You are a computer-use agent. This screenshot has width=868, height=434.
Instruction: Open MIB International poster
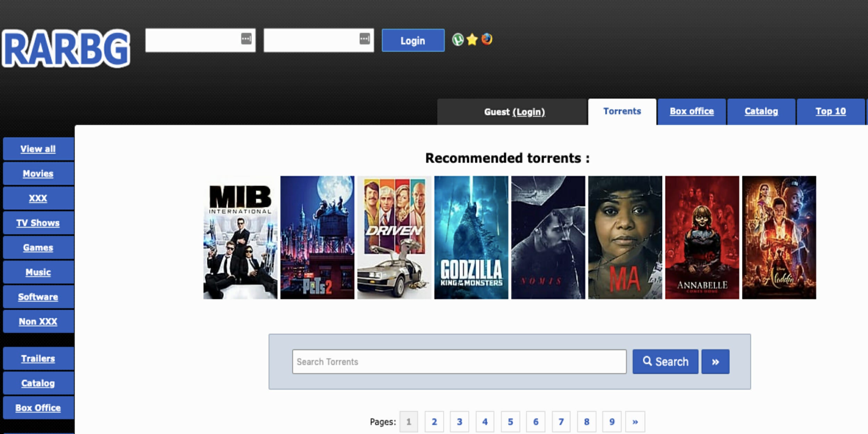tap(240, 237)
